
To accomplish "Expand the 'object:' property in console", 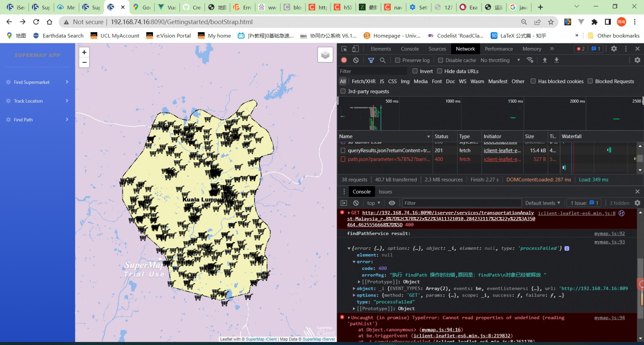I will click(x=354, y=288).
